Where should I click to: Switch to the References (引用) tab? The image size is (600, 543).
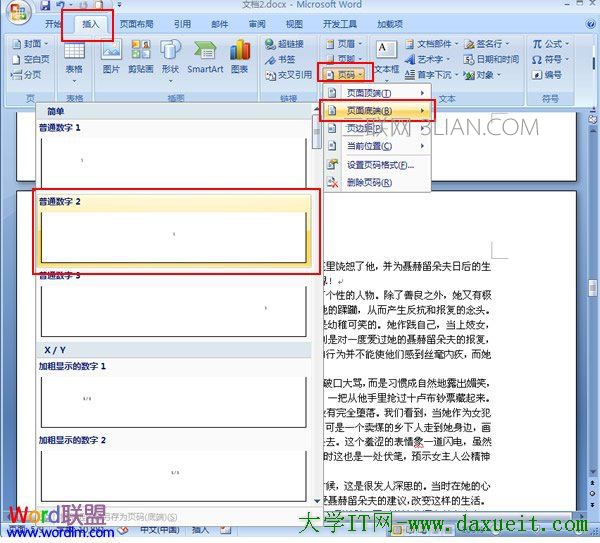(x=182, y=24)
